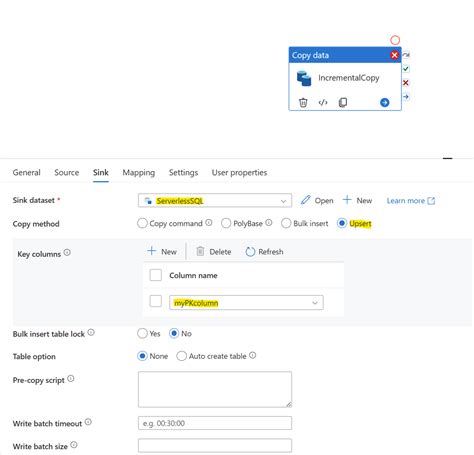The image size is (474, 455).
Task: Set Bulk insert table lock to Yes
Action: coord(142,333)
